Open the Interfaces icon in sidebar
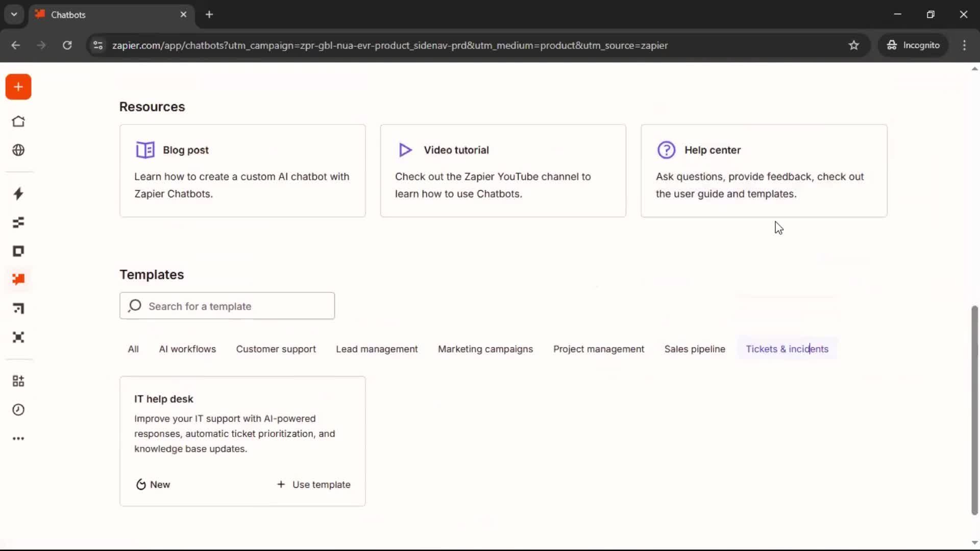The width and height of the screenshot is (980, 551). [18, 251]
